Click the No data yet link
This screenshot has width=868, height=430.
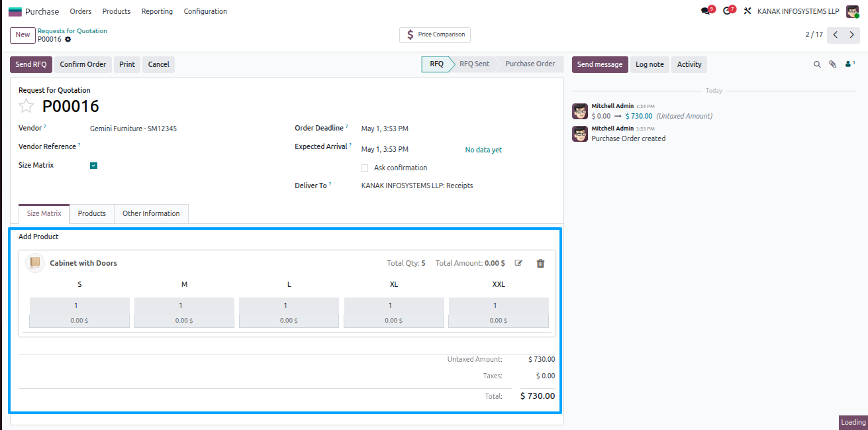(x=483, y=150)
